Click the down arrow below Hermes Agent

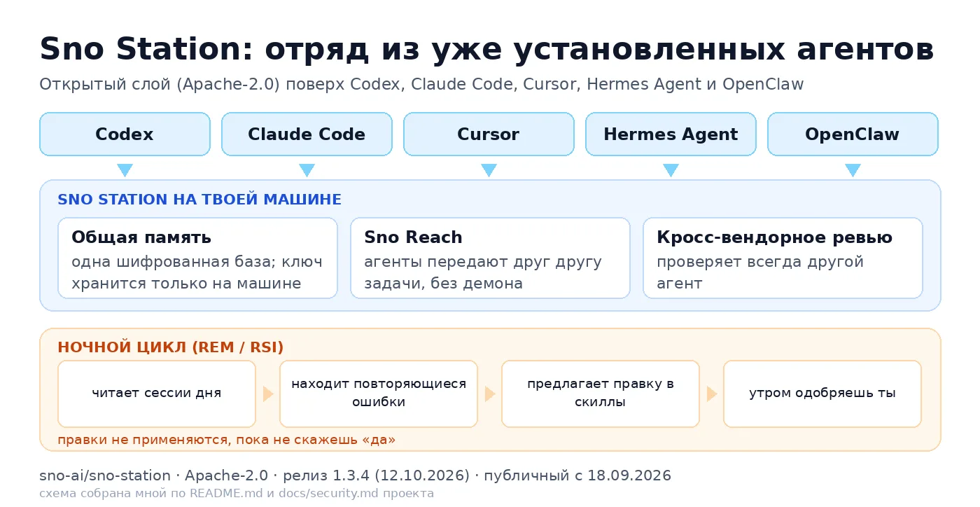(x=671, y=170)
